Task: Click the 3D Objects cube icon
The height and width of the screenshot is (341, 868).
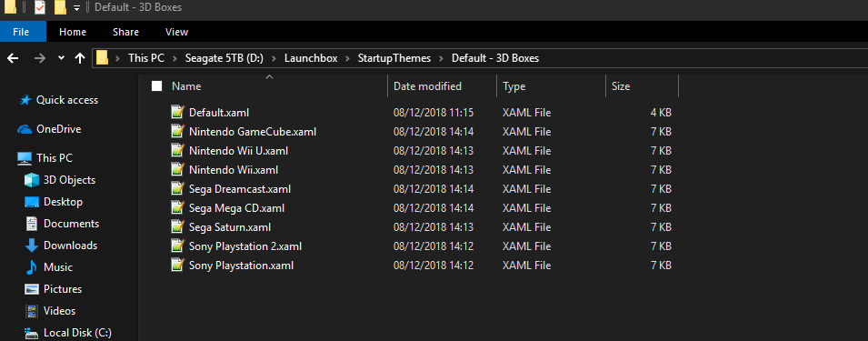Action: [32, 180]
